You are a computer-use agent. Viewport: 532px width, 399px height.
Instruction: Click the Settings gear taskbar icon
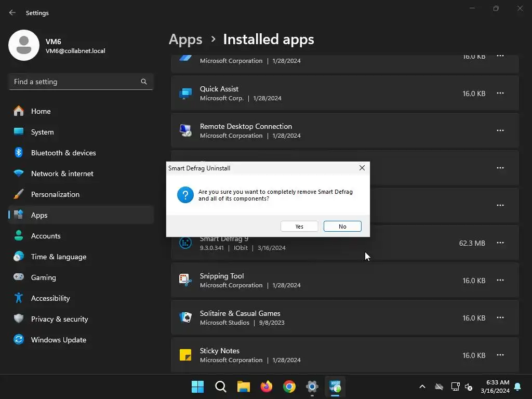pos(312,387)
